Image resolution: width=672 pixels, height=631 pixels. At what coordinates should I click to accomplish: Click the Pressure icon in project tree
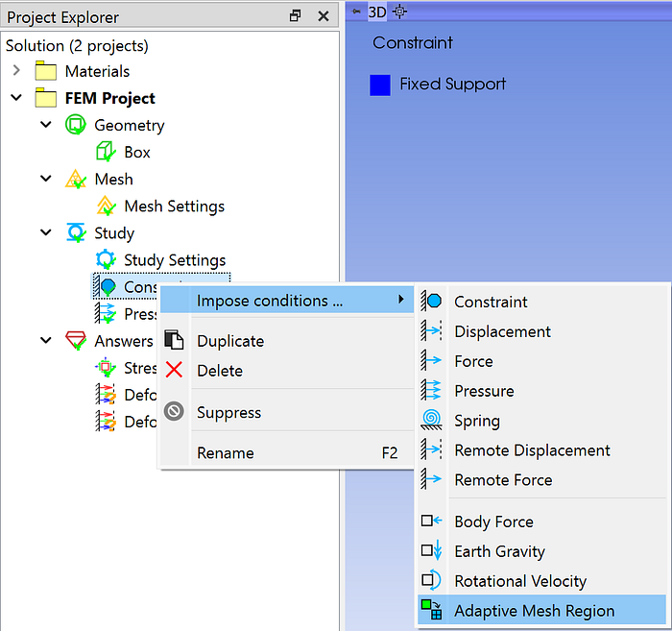106,313
